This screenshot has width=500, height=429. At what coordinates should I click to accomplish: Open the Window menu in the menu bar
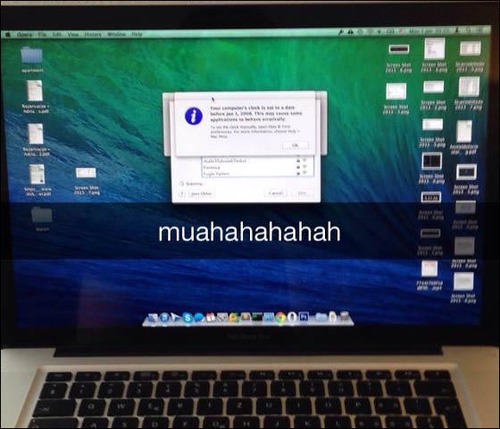(116, 34)
